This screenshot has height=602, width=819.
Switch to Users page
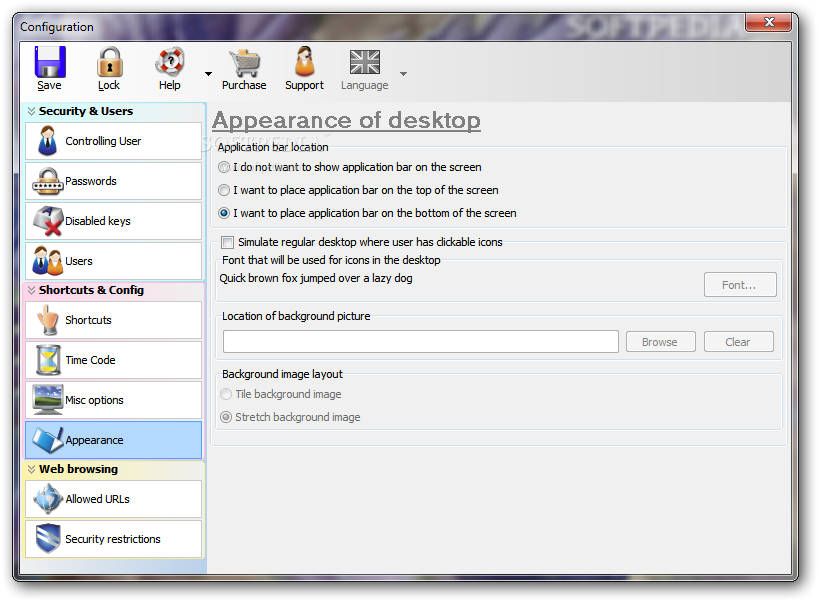click(x=113, y=261)
